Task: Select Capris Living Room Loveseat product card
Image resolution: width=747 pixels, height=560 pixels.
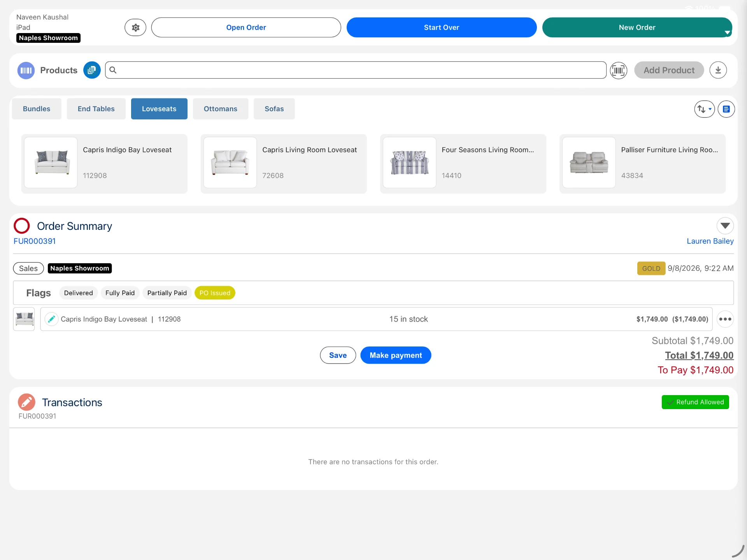Action: (x=284, y=164)
